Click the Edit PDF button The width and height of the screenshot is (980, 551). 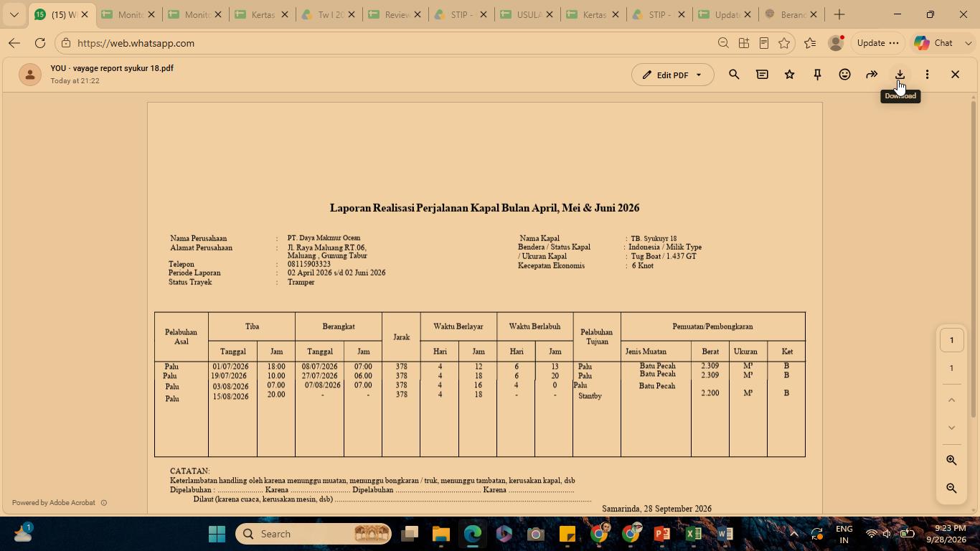(666, 75)
